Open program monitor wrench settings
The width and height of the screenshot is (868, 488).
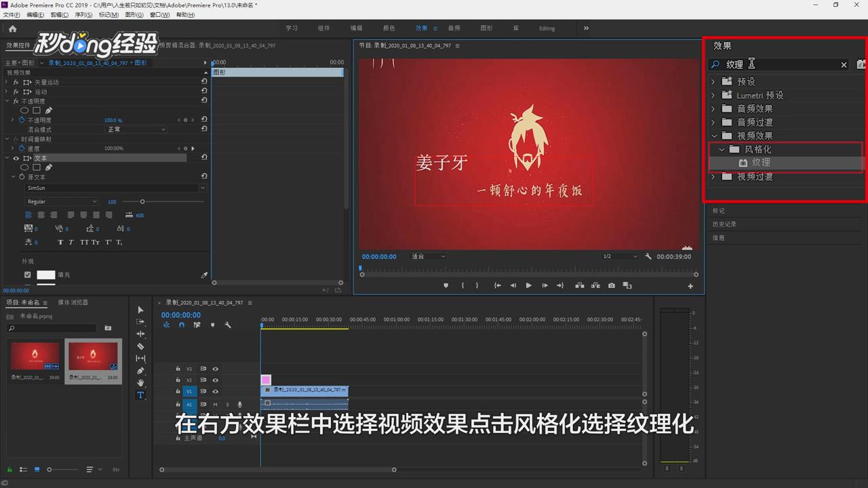pyautogui.click(x=648, y=257)
